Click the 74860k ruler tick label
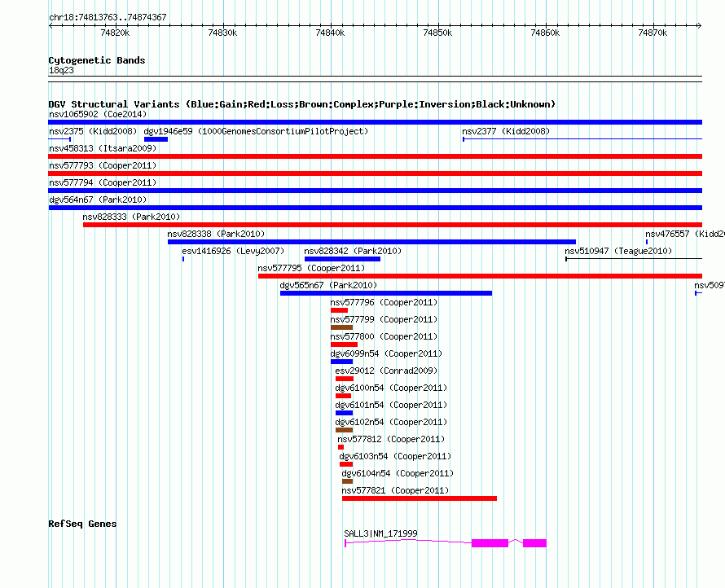The height and width of the screenshot is (588, 725). [x=545, y=33]
